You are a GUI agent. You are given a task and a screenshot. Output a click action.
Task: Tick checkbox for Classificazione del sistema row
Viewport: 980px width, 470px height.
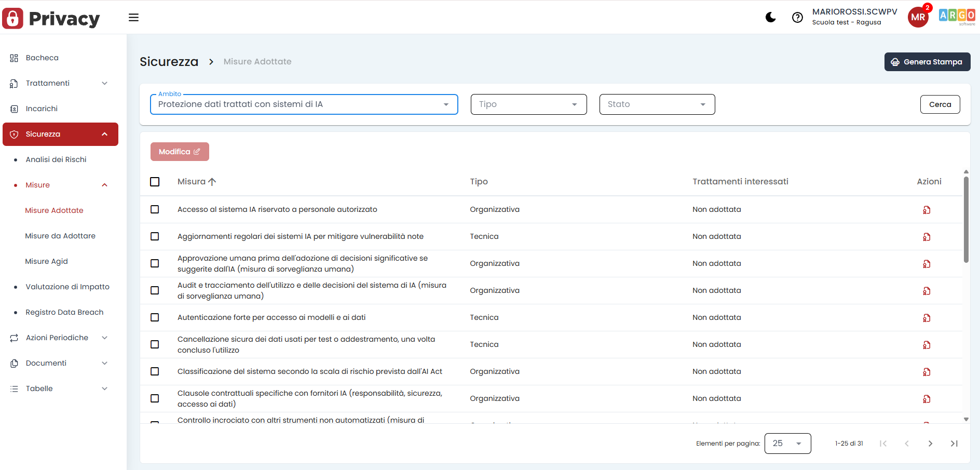coord(155,371)
